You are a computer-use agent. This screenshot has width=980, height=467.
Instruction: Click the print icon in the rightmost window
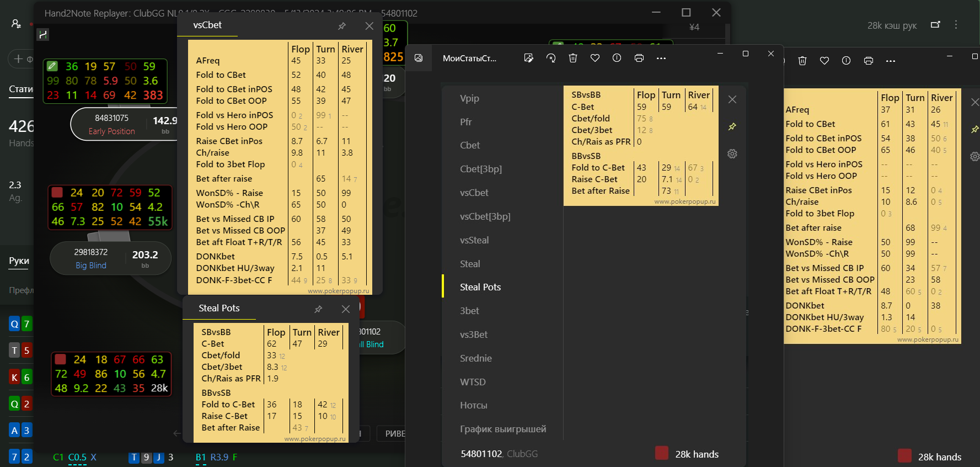[869, 61]
